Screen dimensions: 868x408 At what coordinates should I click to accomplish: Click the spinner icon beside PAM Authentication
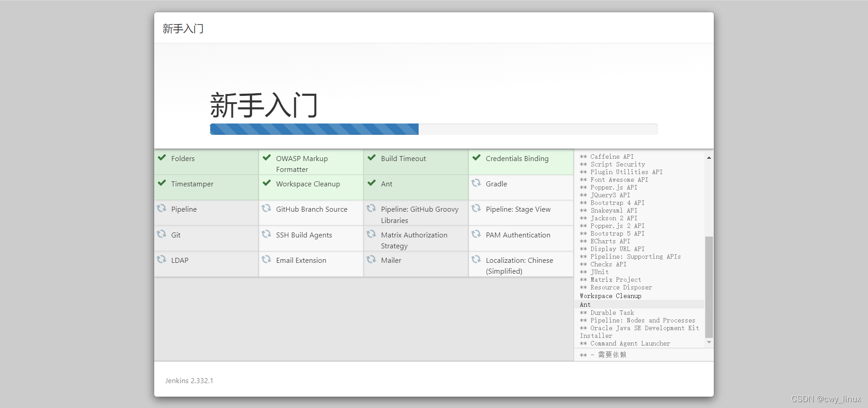476,234
